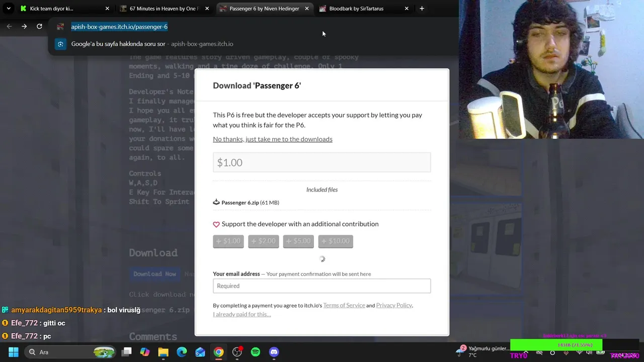The image size is (644, 362).
Task: Close the 'Kick team diyor ki' tab
Action: coord(107,9)
